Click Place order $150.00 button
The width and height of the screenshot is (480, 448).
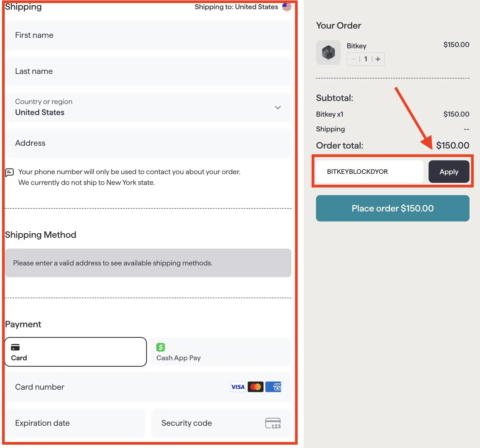pos(392,208)
